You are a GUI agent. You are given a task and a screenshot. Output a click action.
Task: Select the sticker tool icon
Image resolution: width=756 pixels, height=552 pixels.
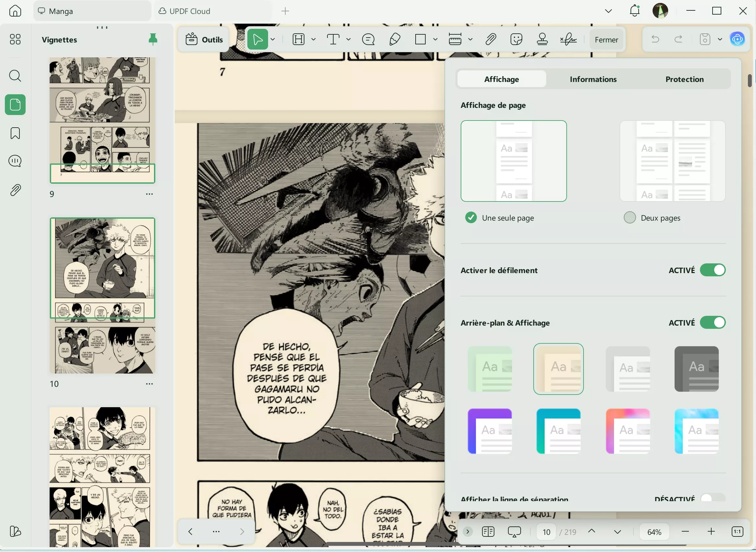[x=516, y=40]
